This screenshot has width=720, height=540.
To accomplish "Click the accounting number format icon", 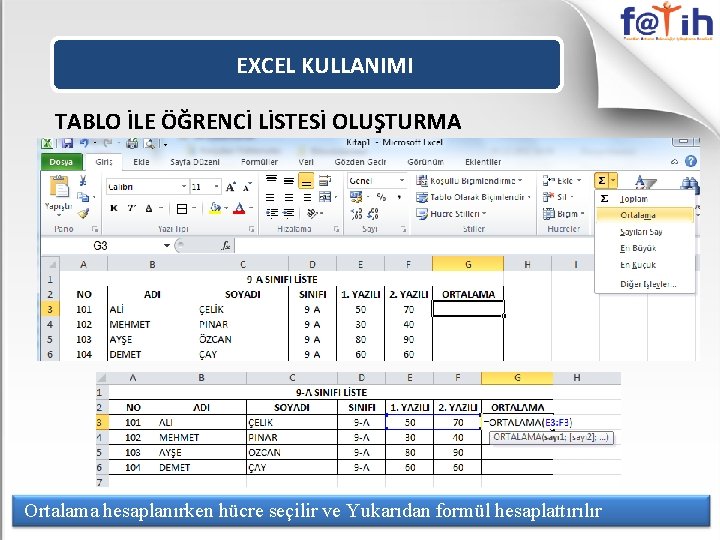I will point(356,197).
